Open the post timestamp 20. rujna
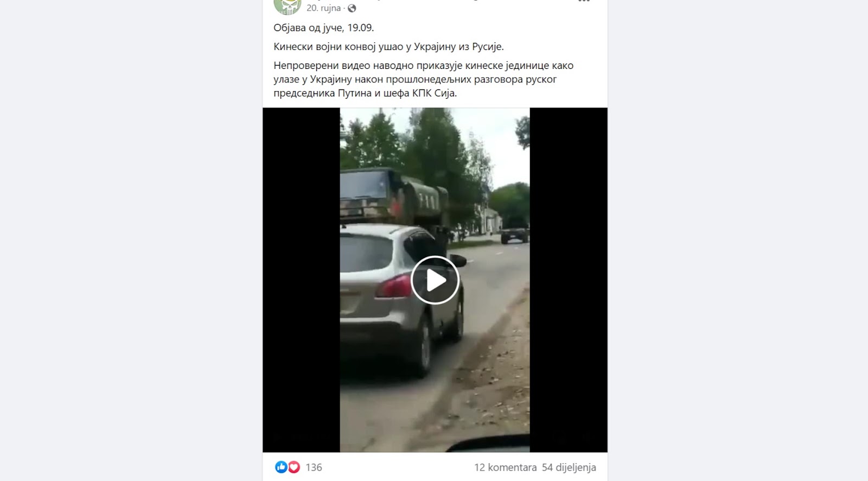The image size is (868, 481). click(x=323, y=8)
